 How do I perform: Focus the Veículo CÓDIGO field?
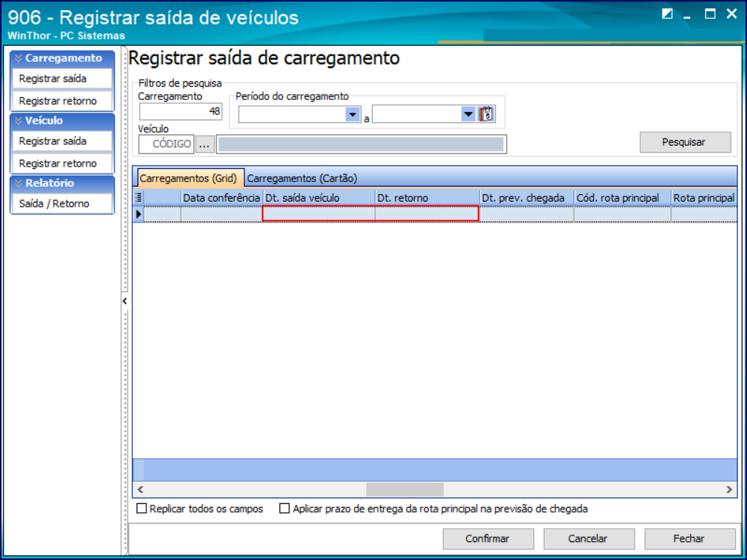pos(167,144)
